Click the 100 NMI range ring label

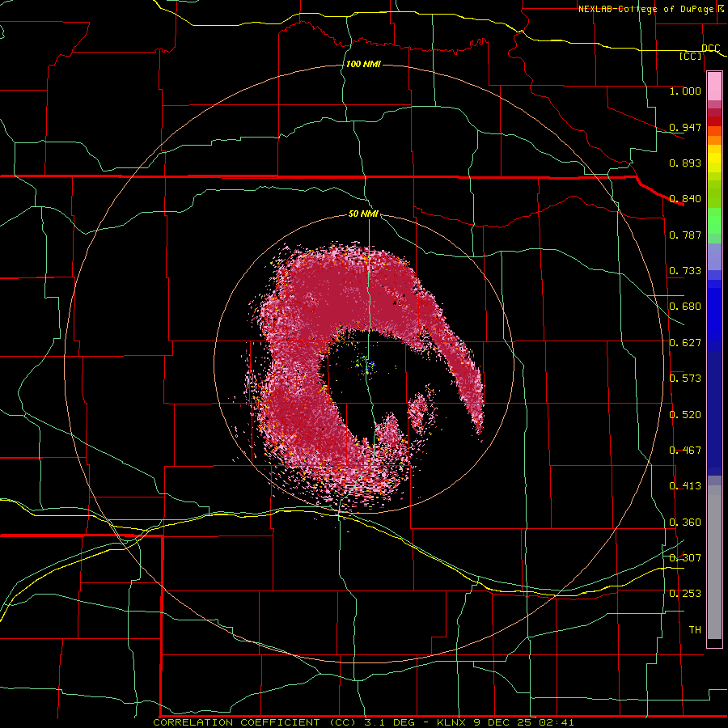(363, 64)
